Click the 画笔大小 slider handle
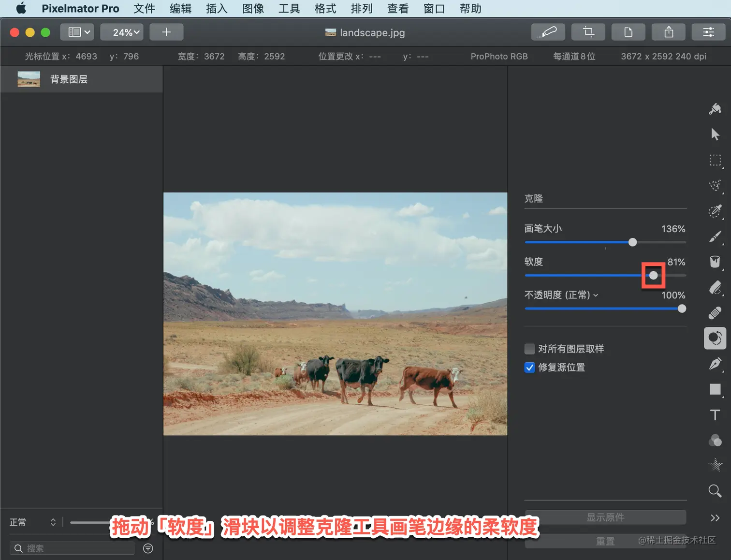This screenshot has width=731, height=560. click(632, 242)
